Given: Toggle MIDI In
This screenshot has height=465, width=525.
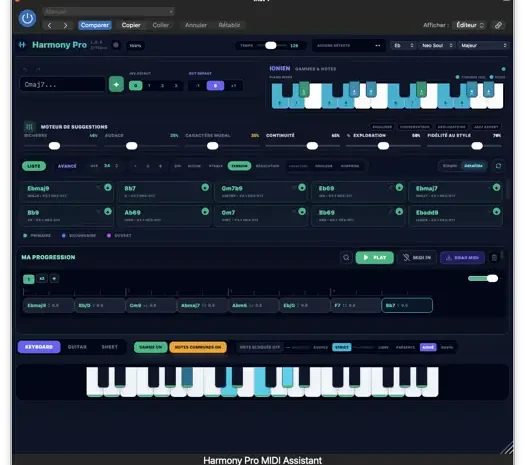Looking at the screenshot, I should [x=417, y=257].
